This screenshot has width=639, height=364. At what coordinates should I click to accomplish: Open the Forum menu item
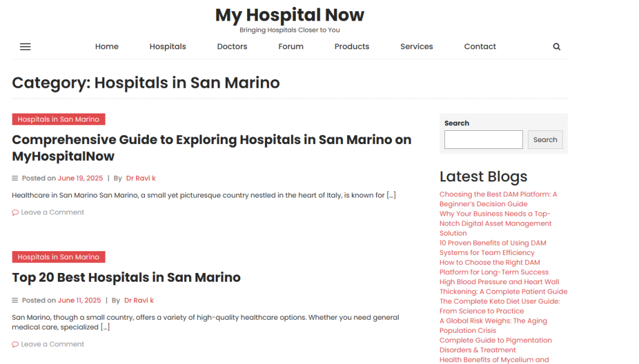pyautogui.click(x=291, y=46)
